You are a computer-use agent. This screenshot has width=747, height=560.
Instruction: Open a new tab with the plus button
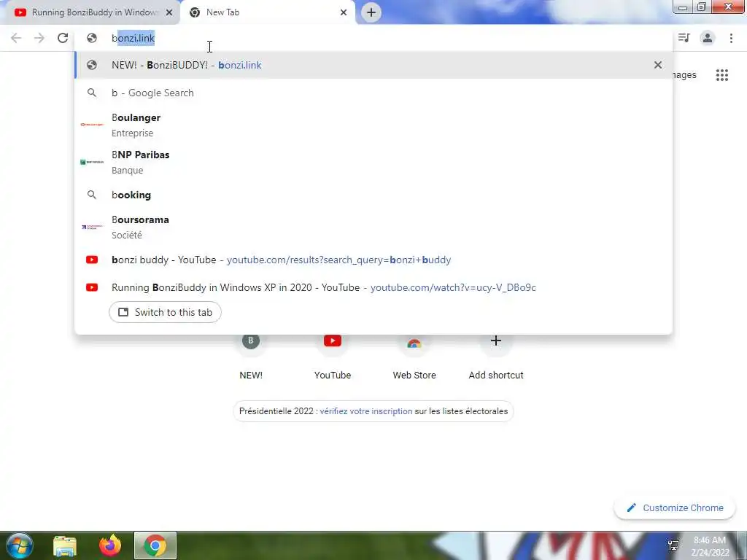pyautogui.click(x=371, y=12)
